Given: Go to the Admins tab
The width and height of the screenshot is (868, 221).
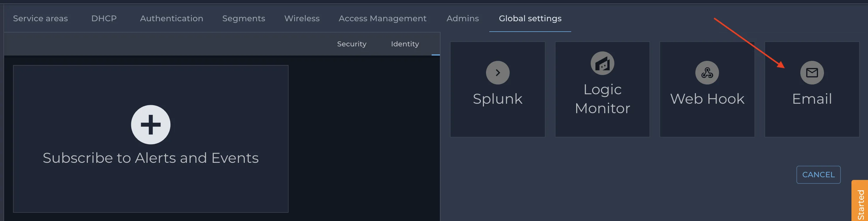Looking at the screenshot, I should click(463, 19).
